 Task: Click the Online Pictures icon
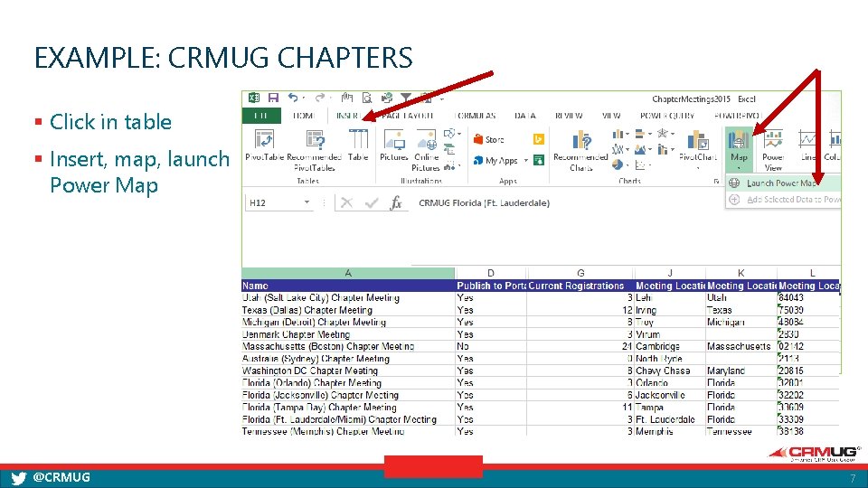pos(426,151)
